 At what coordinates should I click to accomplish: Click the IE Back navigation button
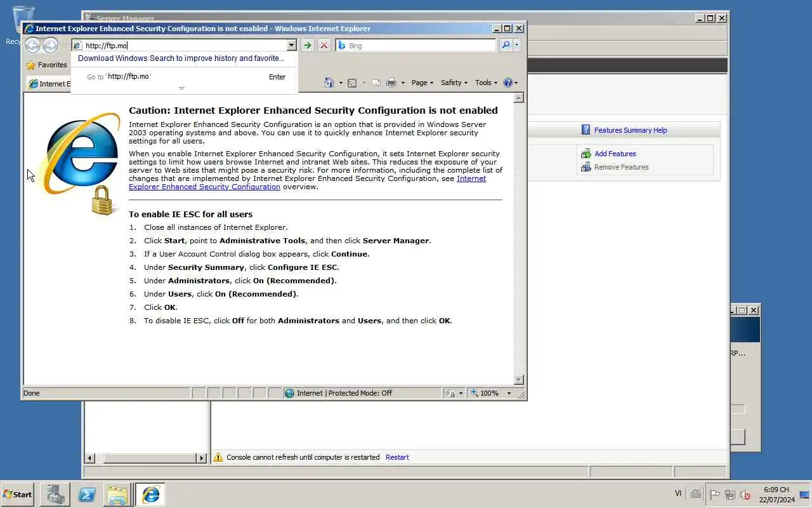pyautogui.click(x=32, y=45)
